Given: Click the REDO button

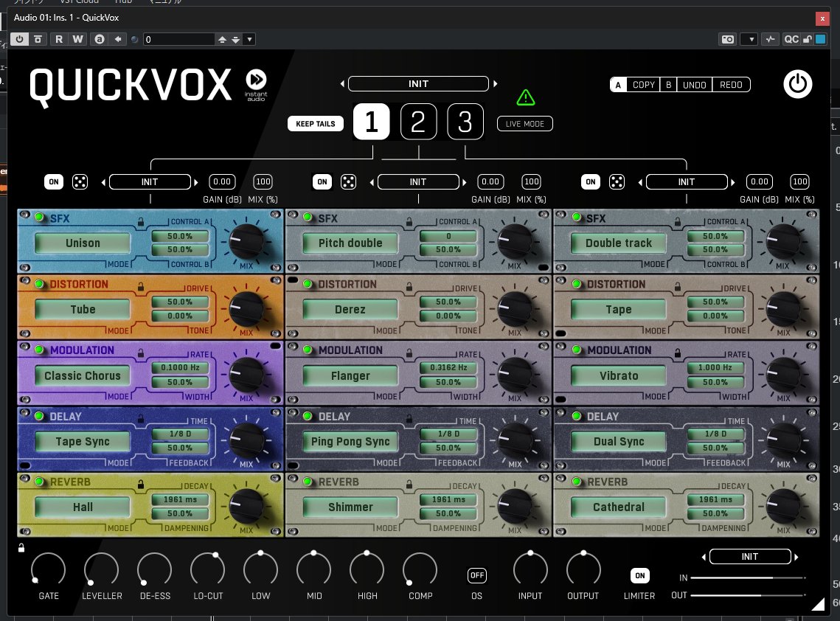Looking at the screenshot, I should coord(731,85).
